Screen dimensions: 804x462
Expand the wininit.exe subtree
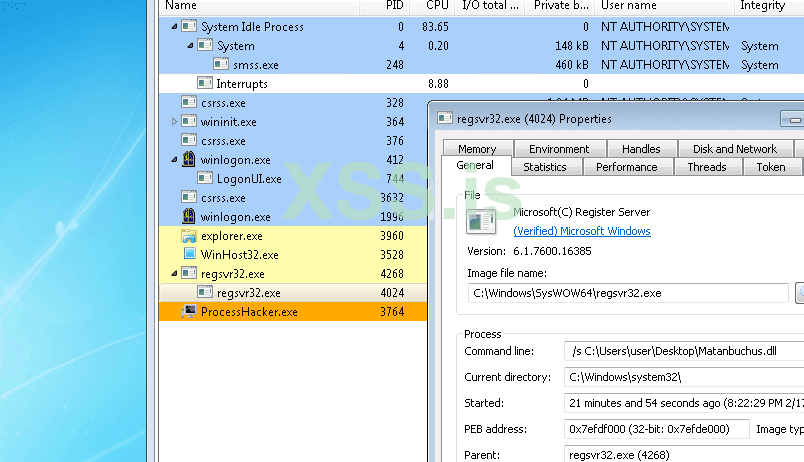[x=174, y=122]
